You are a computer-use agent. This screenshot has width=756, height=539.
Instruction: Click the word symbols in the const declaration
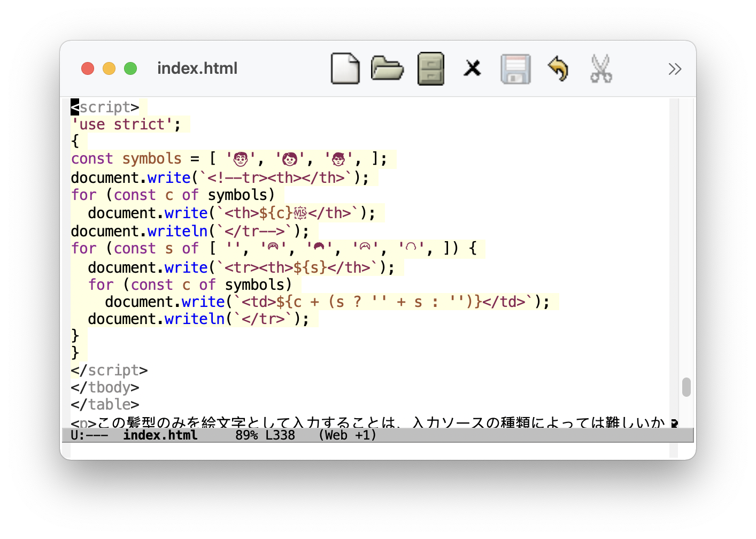pyautogui.click(x=152, y=159)
